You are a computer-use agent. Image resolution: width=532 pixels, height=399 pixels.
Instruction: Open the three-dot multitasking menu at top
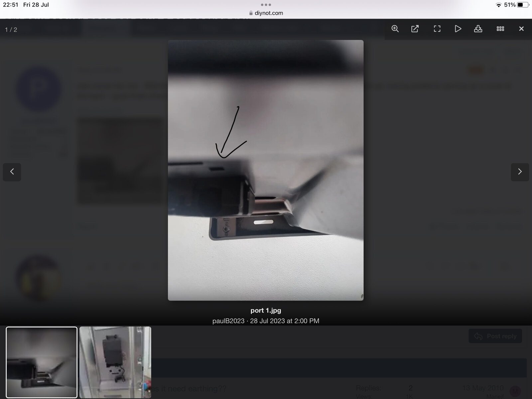[x=266, y=5]
